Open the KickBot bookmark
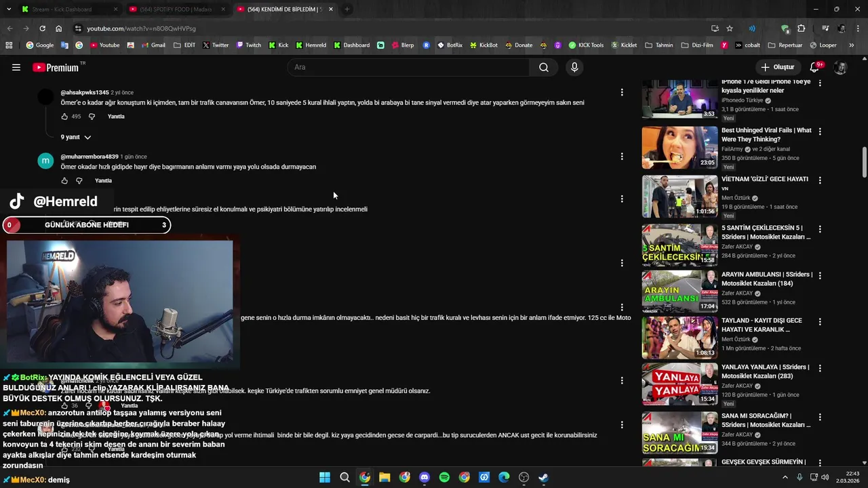This screenshot has width=868, height=488. point(484,45)
